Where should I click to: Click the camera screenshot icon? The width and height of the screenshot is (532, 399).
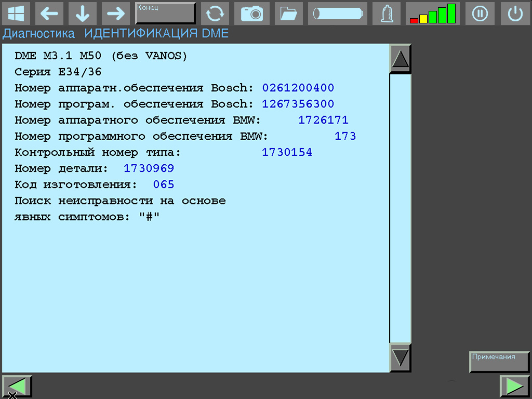point(252,14)
